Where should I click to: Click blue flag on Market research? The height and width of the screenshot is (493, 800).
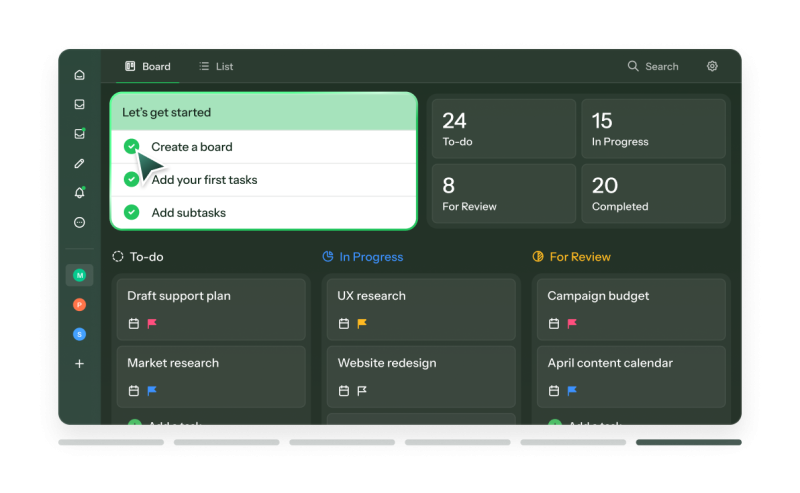152,390
